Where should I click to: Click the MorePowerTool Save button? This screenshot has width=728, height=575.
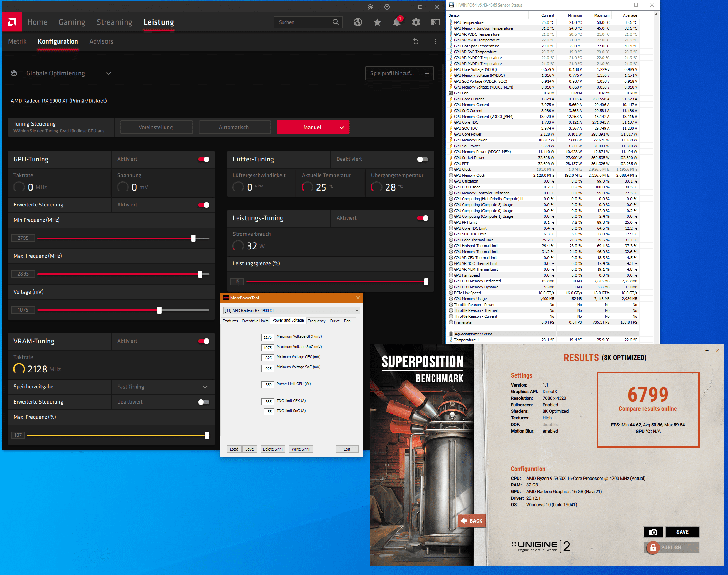[x=249, y=449]
